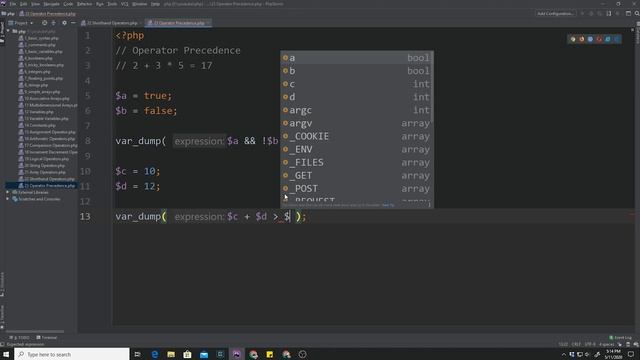Choose 'a' bool from completion list

coord(356,58)
